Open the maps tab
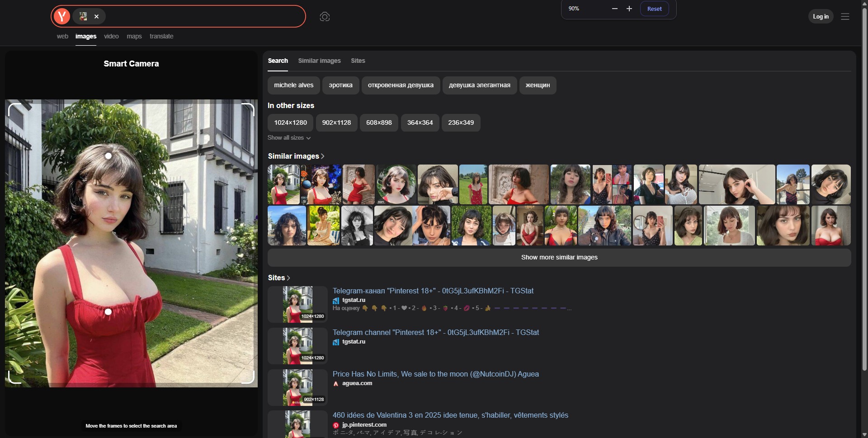This screenshot has height=438, width=868. point(134,36)
